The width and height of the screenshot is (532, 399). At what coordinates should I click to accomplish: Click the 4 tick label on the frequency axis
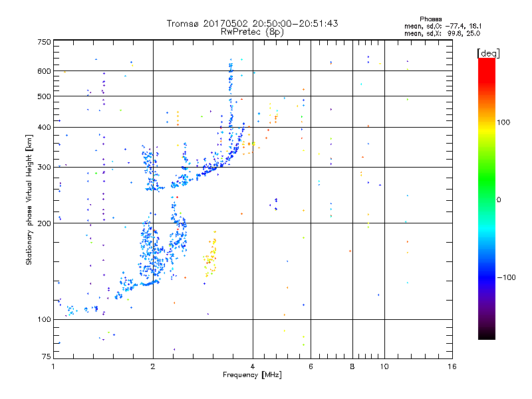(x=253, y=366)
